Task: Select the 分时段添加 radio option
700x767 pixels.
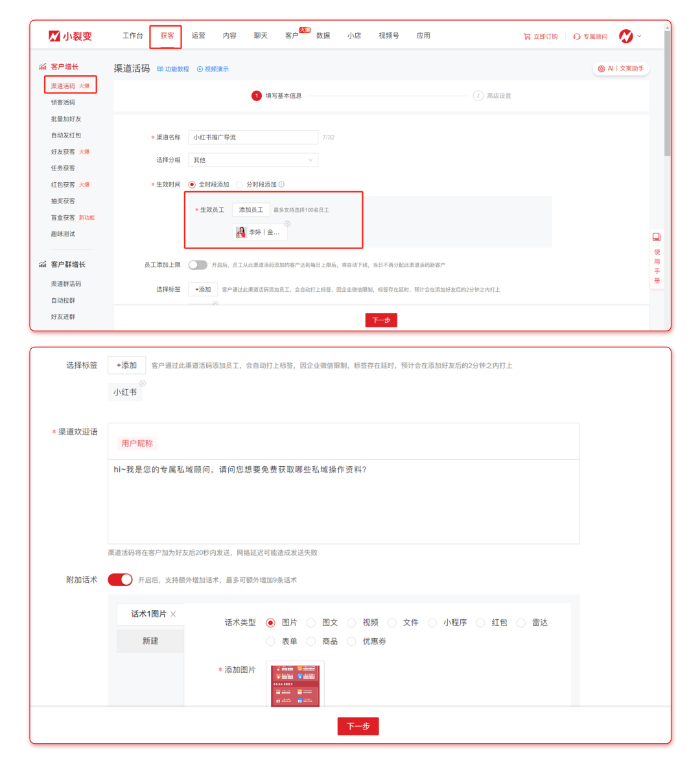Action: 240,185
